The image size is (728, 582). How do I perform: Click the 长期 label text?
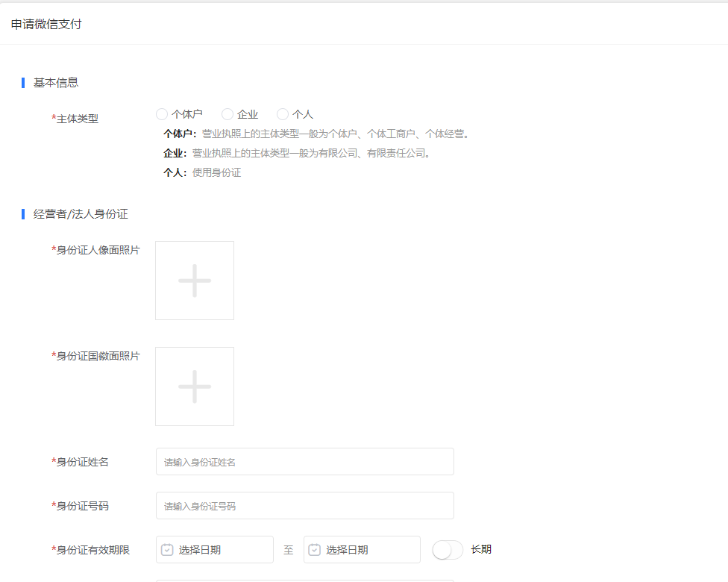click(481, 549)
